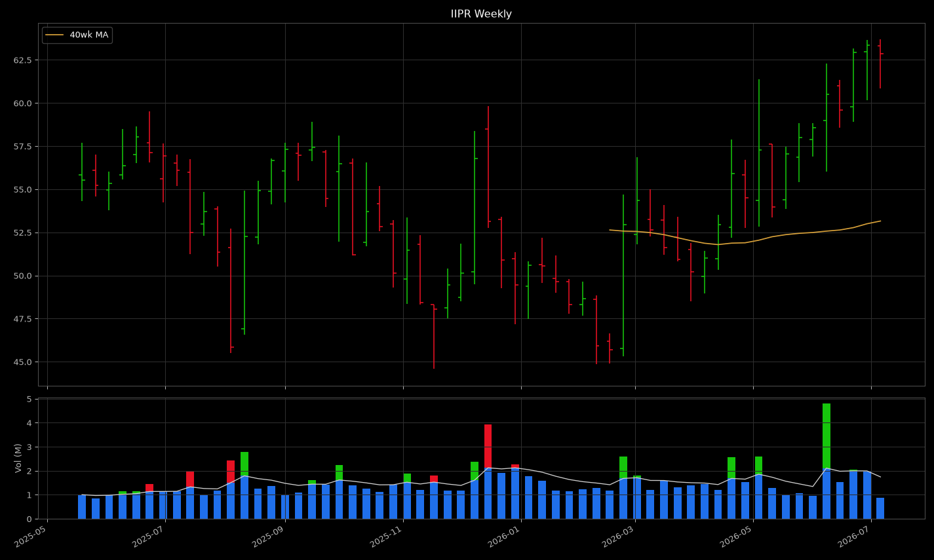Click the 52.5 price axis label

coord(22,233)
